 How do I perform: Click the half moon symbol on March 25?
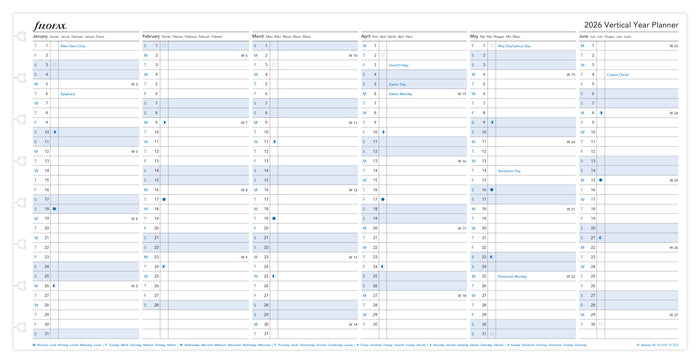[274, 276]
